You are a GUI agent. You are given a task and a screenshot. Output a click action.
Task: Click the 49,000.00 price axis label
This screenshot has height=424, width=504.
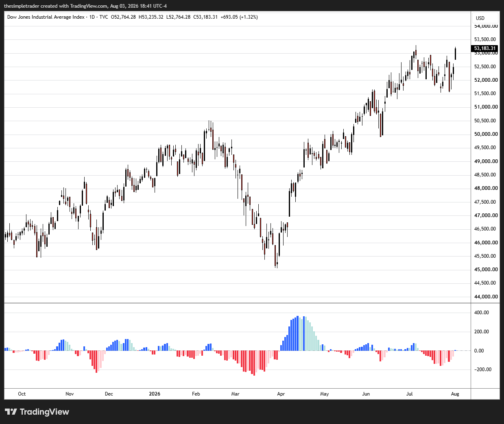pos(486,161)
